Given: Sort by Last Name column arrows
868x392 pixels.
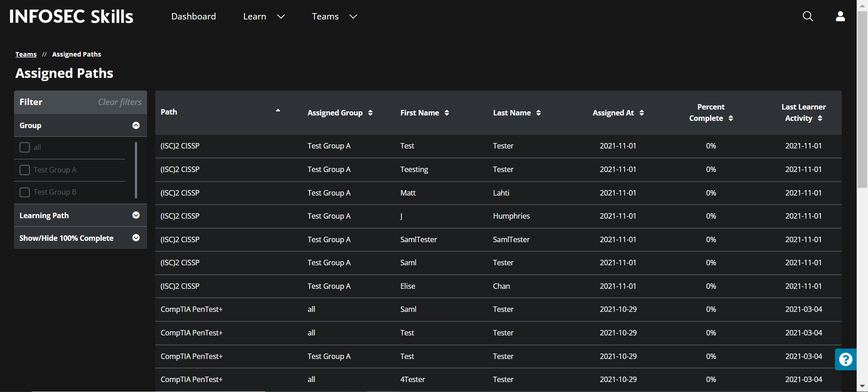Looking at the screenshot, I should point(539,113).
